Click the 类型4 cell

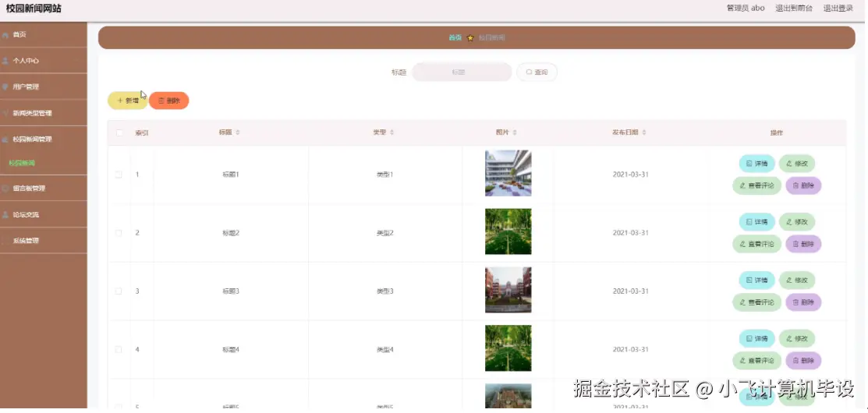[384, 349]
